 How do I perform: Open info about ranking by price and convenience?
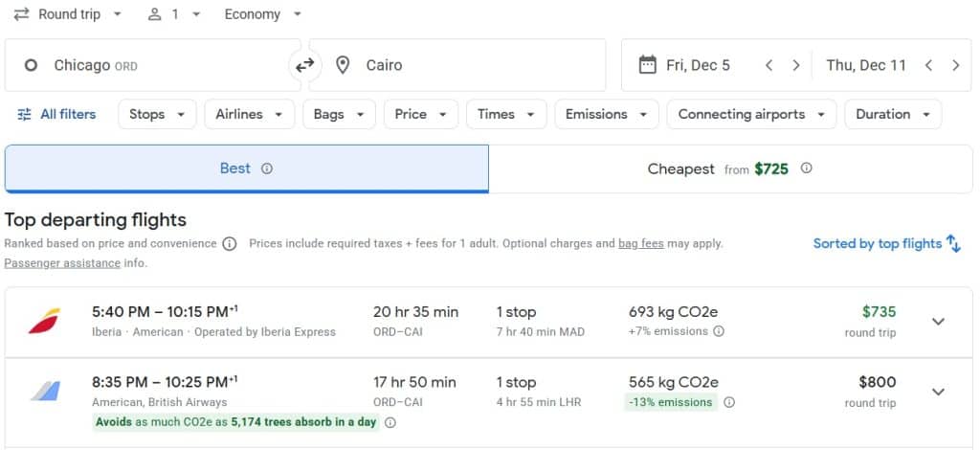click(230, 244)
